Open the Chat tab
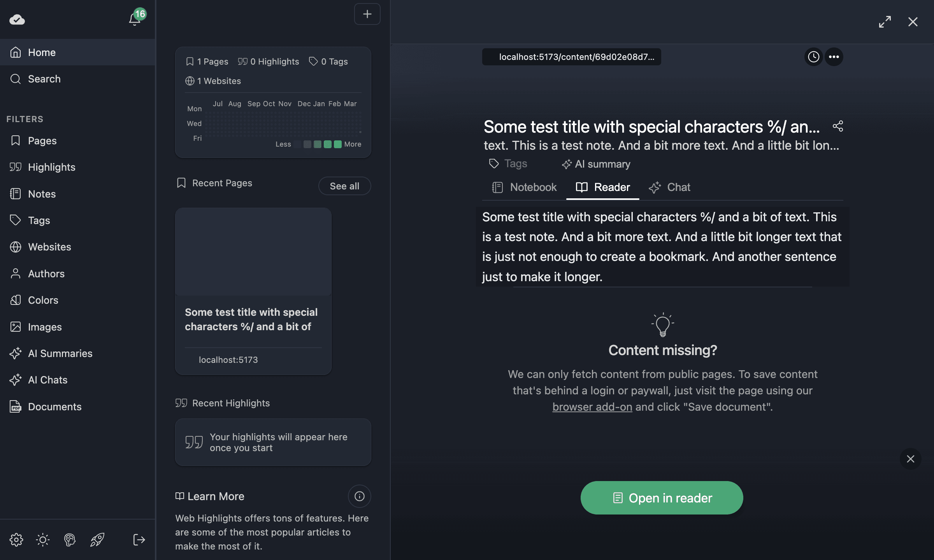Screen dimensions: 934x560 [679, 187]
